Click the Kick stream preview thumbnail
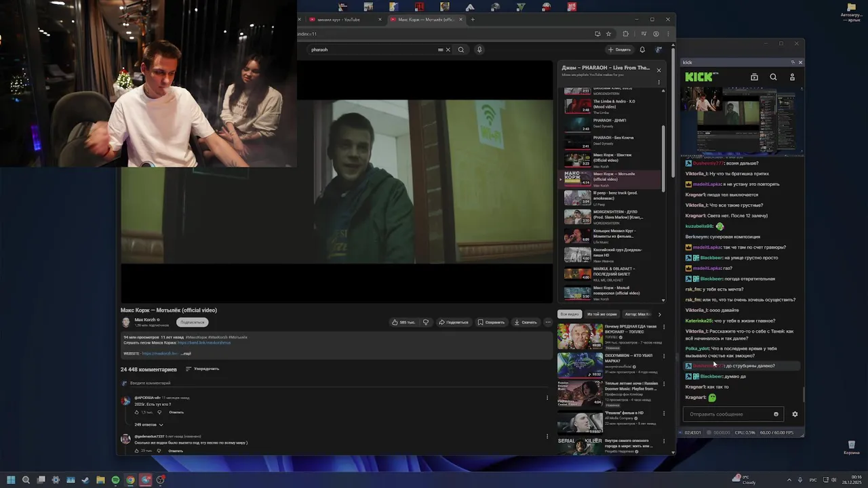Viewport: 868px width, 488px height. [x=743, y=122]
